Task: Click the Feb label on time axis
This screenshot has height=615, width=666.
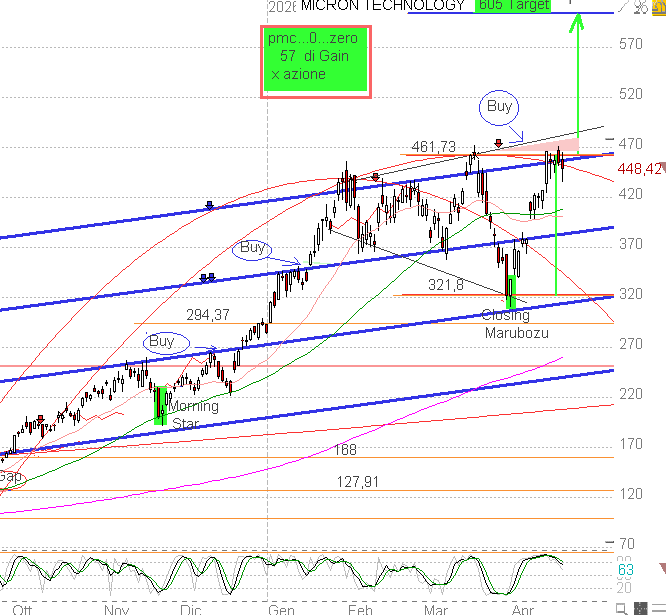Action: (x=360, y=607)
